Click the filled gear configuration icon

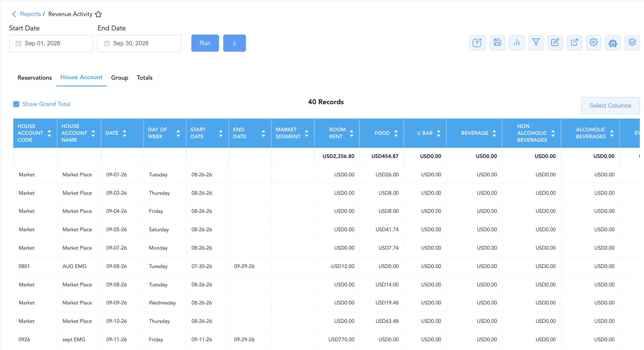point(613,43)
